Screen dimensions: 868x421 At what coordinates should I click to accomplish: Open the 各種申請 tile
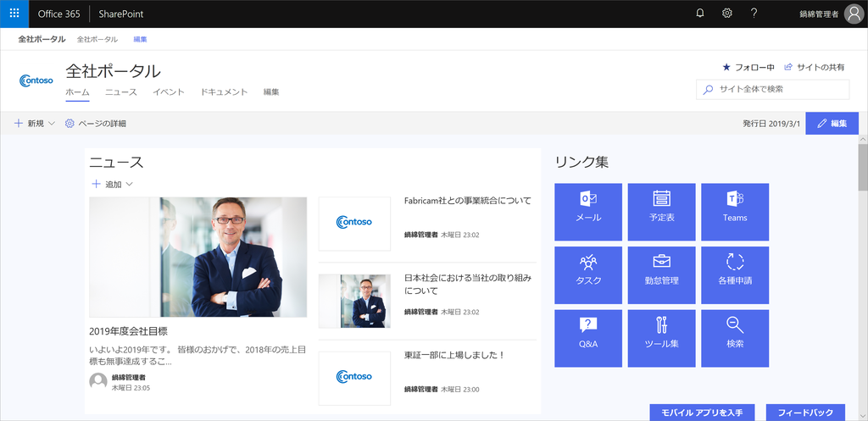(x=735, y=275)
